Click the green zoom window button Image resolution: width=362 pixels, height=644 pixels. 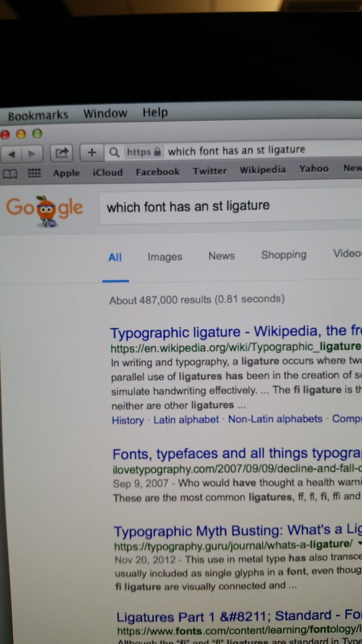click(36, 134)
